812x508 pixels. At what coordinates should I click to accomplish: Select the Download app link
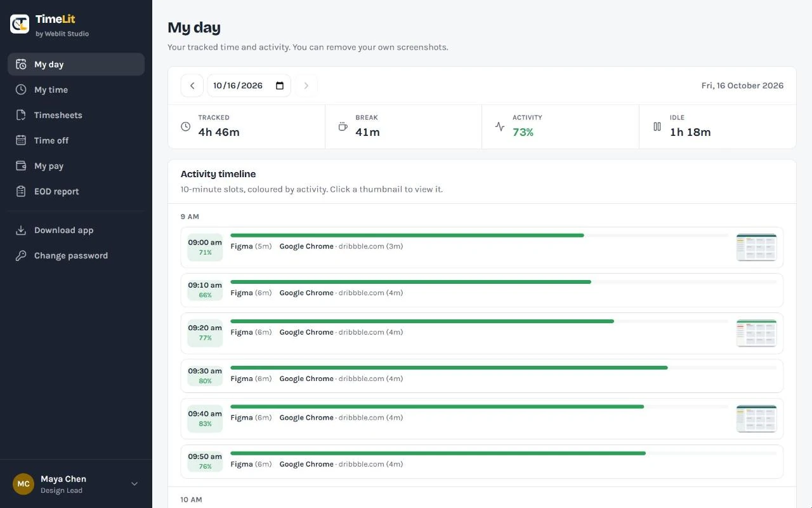click(x=76, y=230)
